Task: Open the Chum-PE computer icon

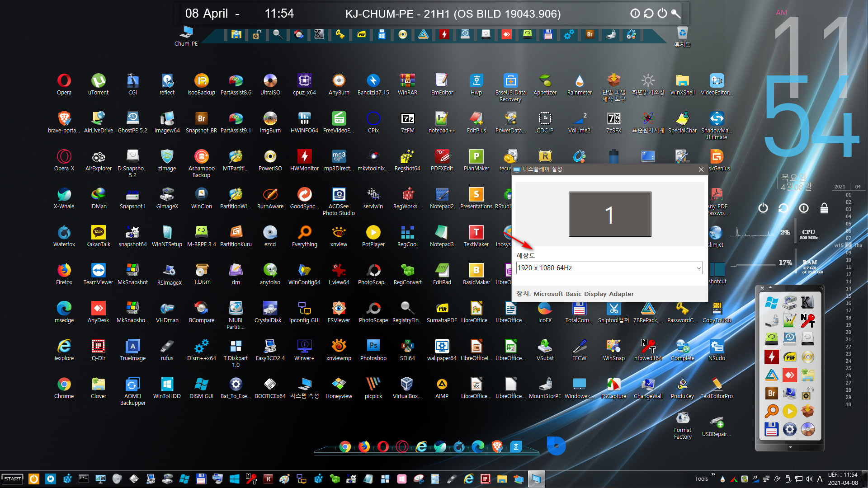Action: (x=186, y=36)
